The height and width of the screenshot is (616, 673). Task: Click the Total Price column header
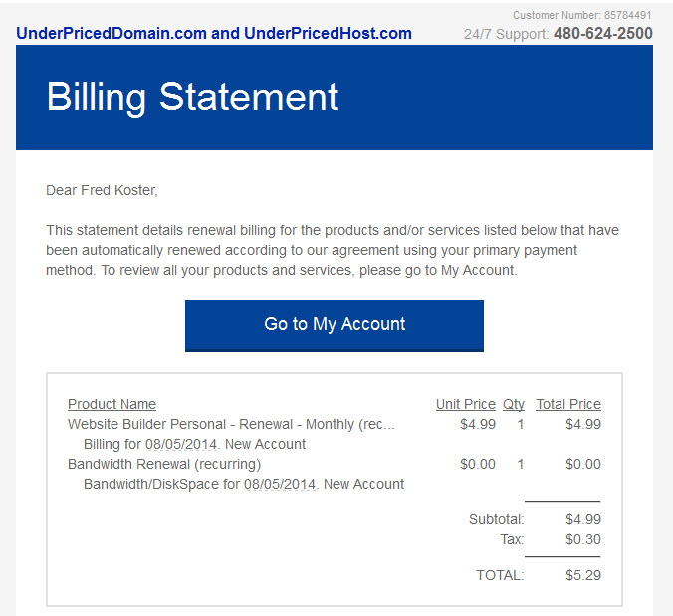coord(568,404)
